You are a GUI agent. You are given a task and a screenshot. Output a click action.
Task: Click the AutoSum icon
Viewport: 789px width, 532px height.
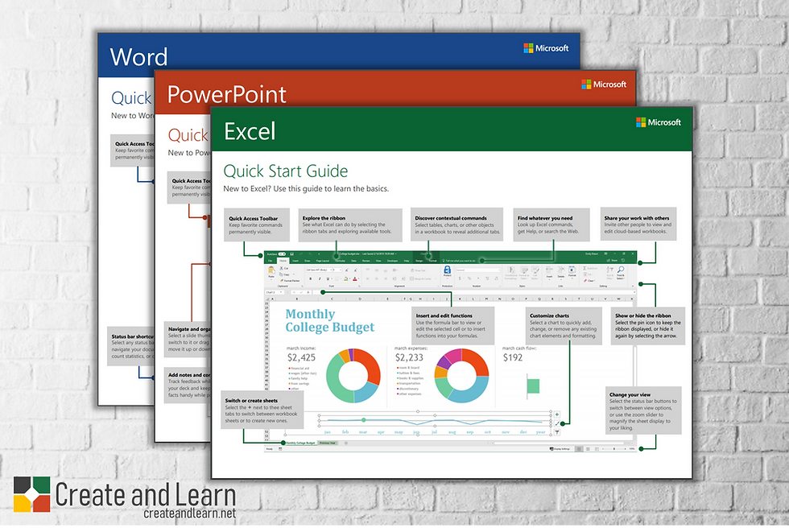pyautogui.click(x=585, y=268)
